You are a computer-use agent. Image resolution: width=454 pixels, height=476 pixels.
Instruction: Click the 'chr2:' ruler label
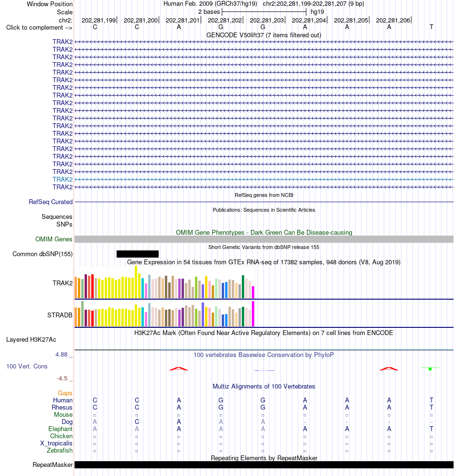pyautogui.click(x=65, y=21)
